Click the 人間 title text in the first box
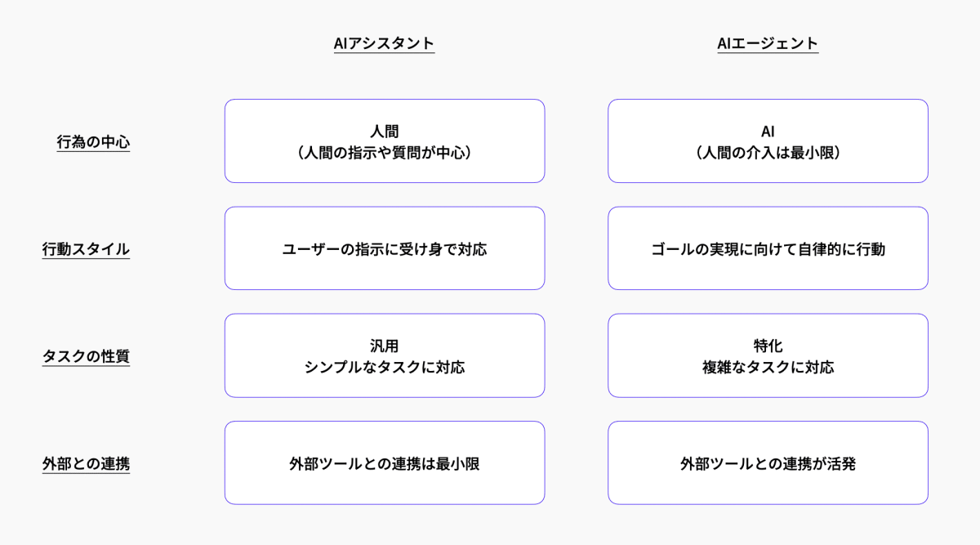The image size is (980, 545). (384, 131)
